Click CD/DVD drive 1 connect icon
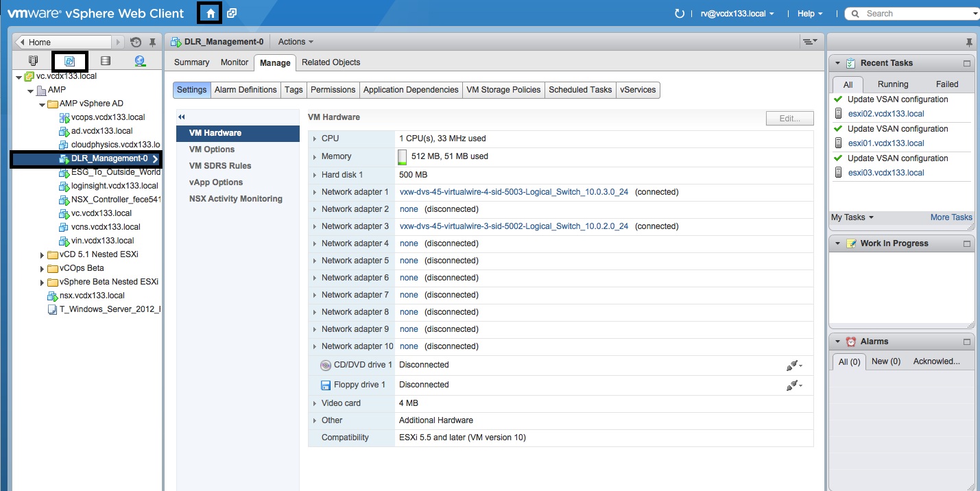This screenshot has height=491, width=980. (x=793, y=366)
